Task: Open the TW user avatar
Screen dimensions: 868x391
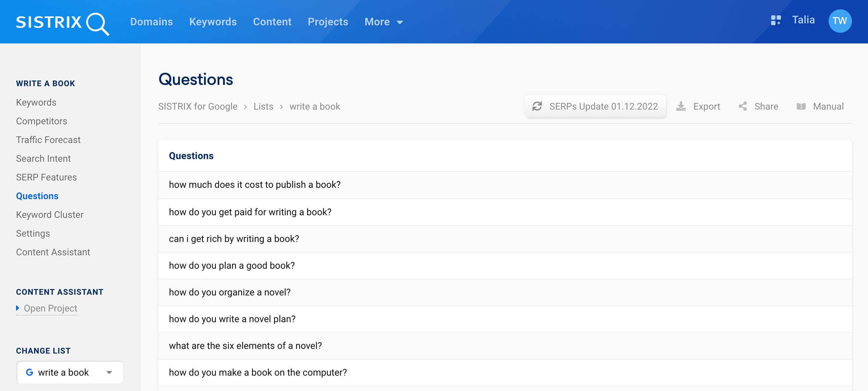Action: pyautogui.click(x=840, y=21)
